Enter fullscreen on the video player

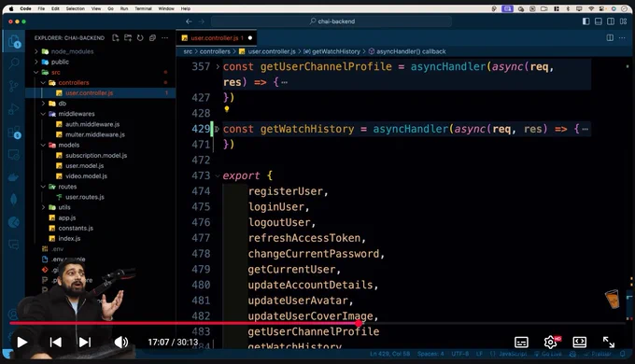pyautogui.click(x=609, y=343)
